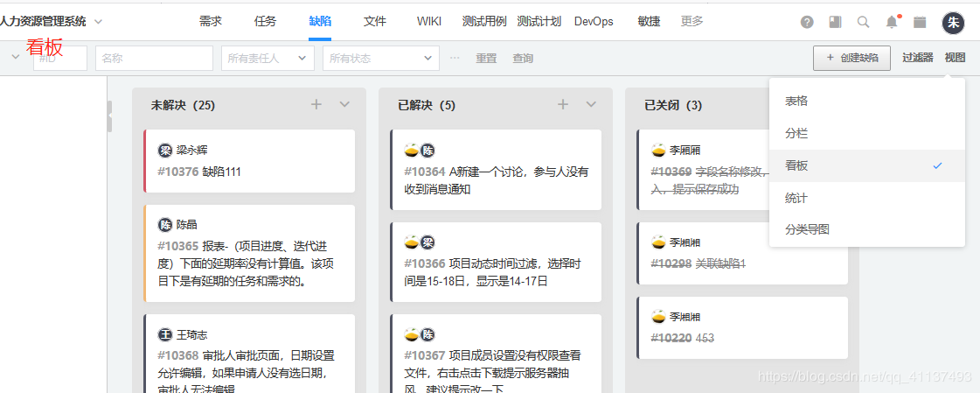Image resolution: width=980 pixels, height=393 pixels.
Task: Go to 测试用例 tab
Action: pos(484,21)
